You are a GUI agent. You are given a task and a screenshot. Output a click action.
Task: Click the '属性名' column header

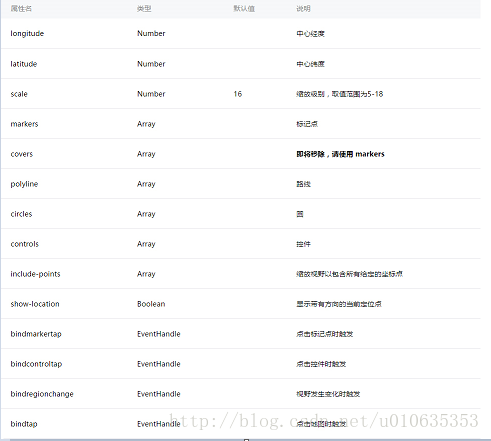tap(21, 9)
